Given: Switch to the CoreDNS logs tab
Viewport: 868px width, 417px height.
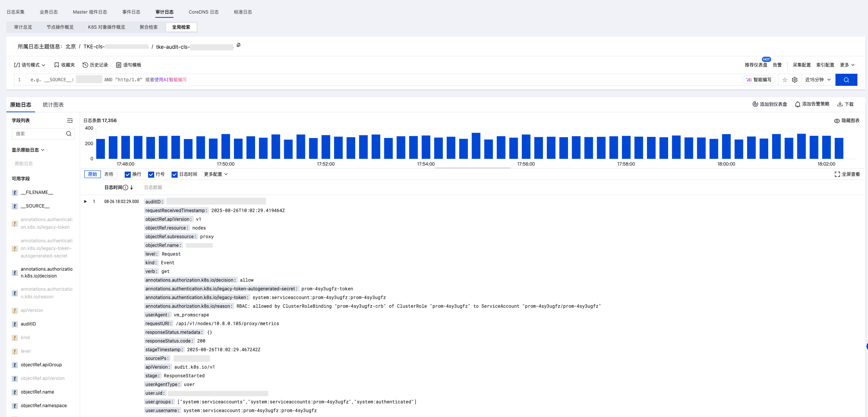Looking at the screenshot, I should click(x=203, y=12).
